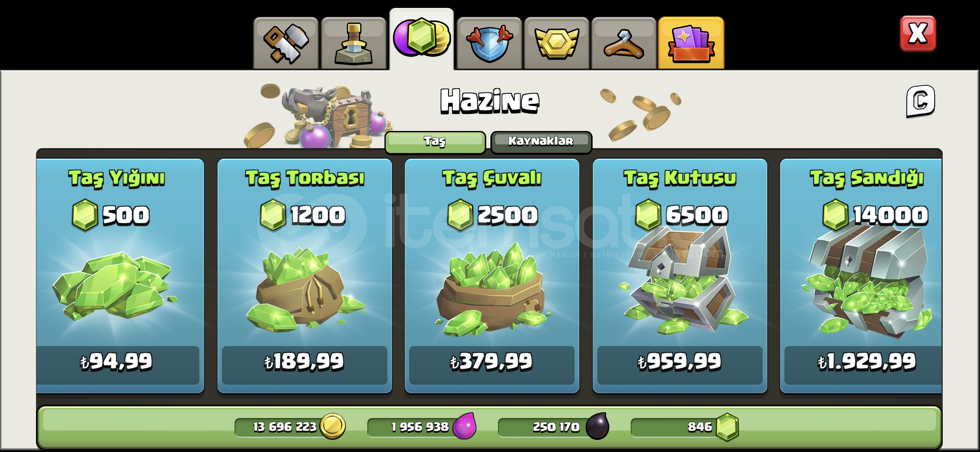The image size is (980, 452).
Task: Click the Supercell C logo icon
Action: coord(921,101)
